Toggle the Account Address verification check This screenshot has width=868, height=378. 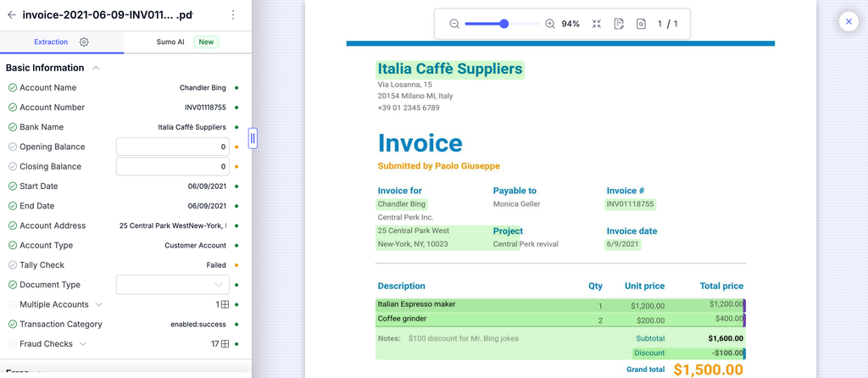point(13,225)
